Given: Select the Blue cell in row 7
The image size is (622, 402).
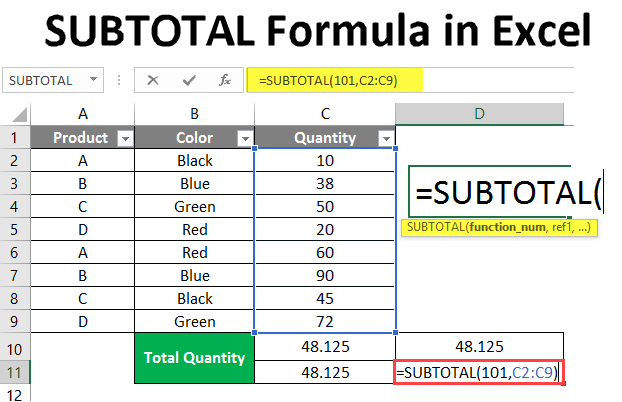Looking at the screenshot, I should [194, 276].
